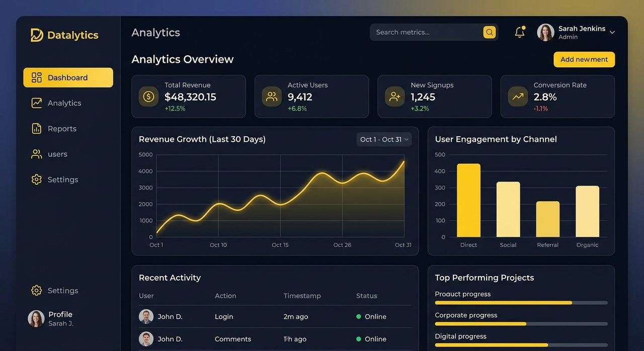
Task: Click the upper Settings gear icon
Action: [37, 180]
